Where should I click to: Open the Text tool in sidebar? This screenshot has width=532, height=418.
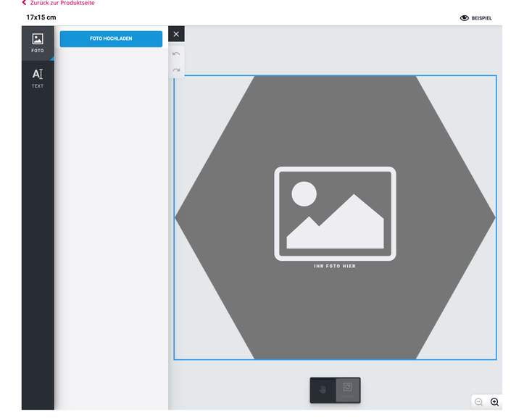tap(38, 78)
